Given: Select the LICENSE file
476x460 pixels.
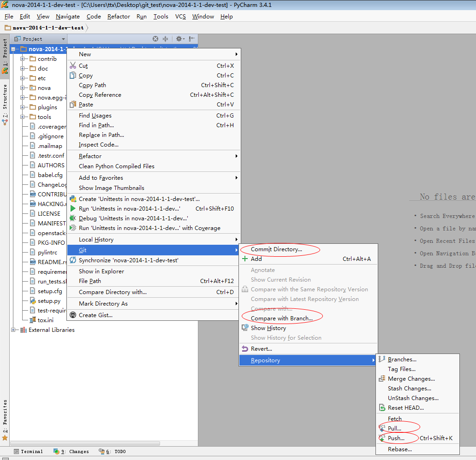Looking at the screenshot, I should coord(49,213).
